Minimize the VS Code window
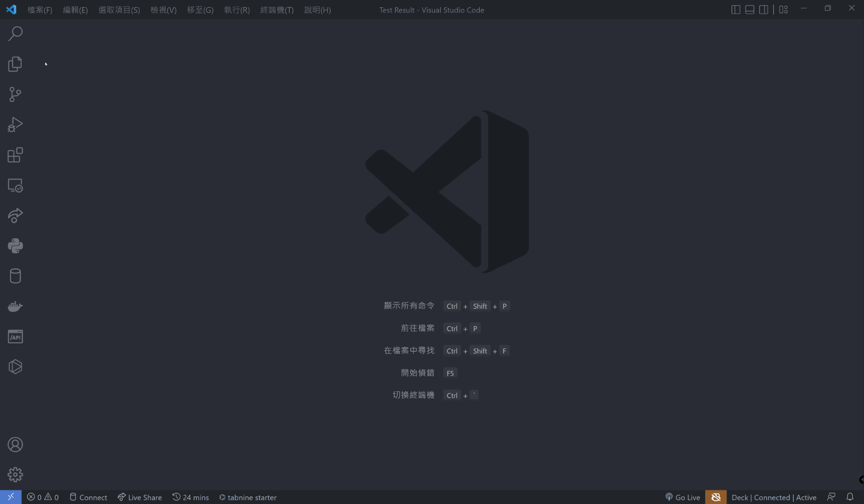Screen dimensions: 864x504 [x=804, y=9]
